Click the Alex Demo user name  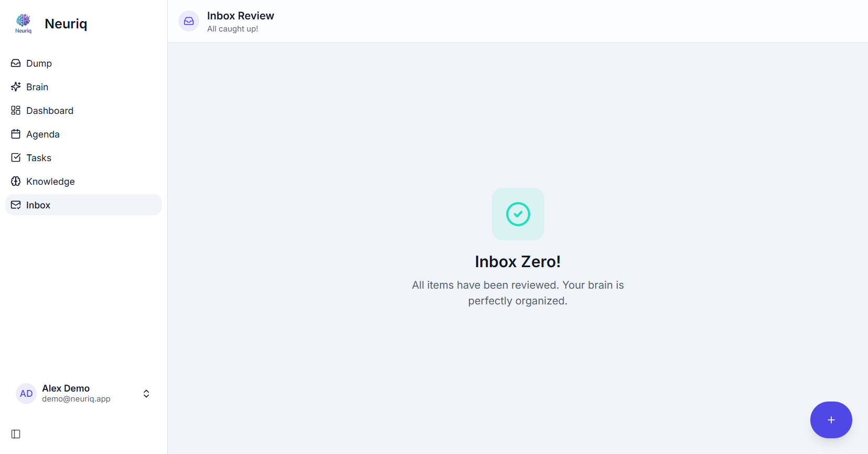66,388
